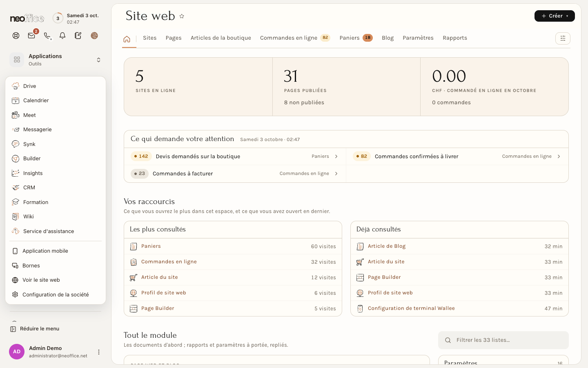Open the Wiki application

tap(56, 217)
